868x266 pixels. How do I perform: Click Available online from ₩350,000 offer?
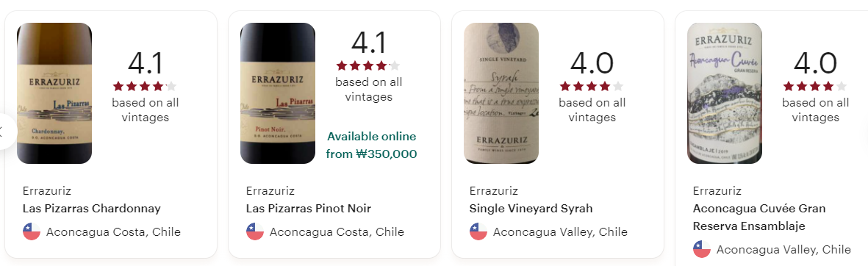pyautogui.click(x=371, y=145)
